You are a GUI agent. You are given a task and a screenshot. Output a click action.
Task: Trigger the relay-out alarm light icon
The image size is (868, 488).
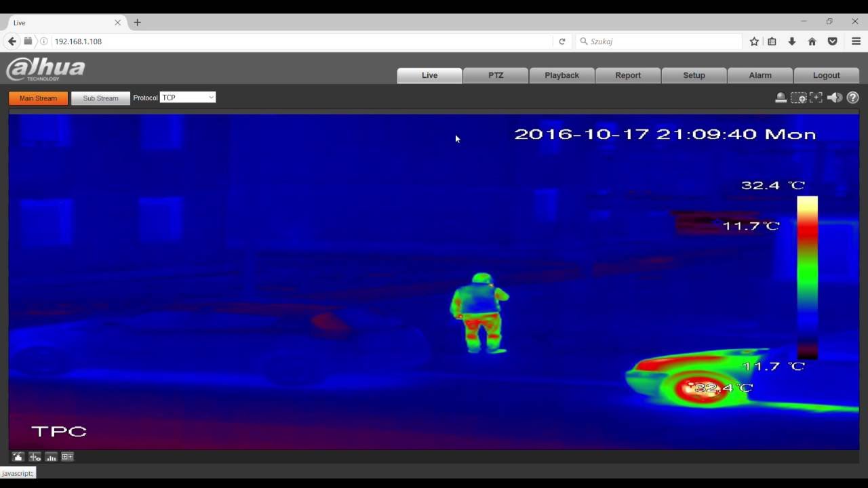(x=781, y=98)
